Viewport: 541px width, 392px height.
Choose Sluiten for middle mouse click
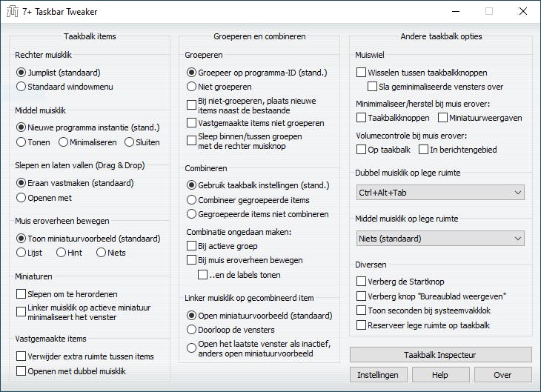(x=130, y=142)
